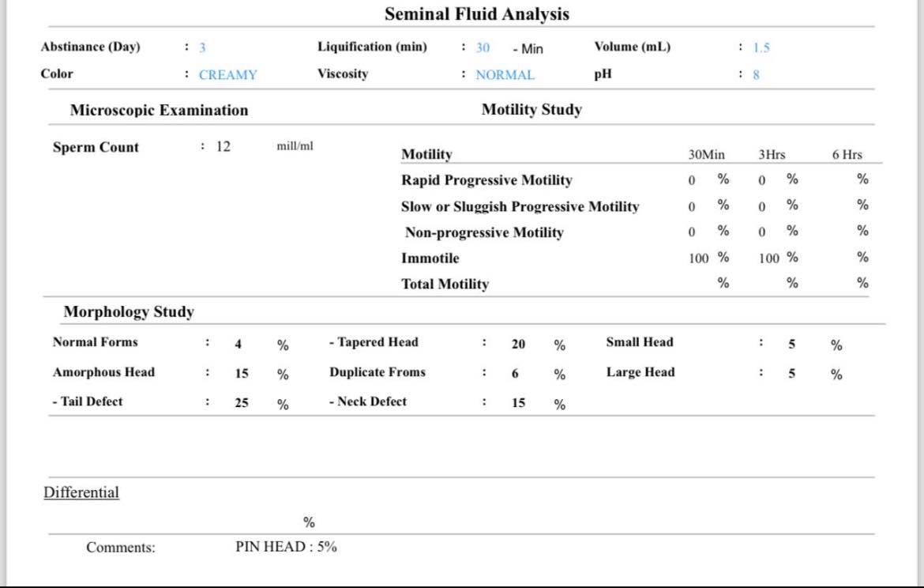The width and height of the screenshot is (924, 588).
Task: Click the Liquification value 30
Action: point(483,47)
